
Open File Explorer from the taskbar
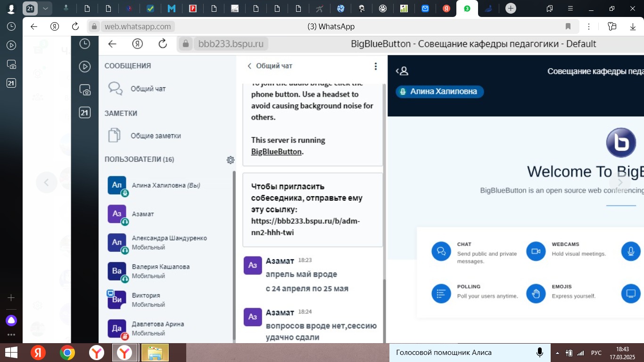coord(155,353)
